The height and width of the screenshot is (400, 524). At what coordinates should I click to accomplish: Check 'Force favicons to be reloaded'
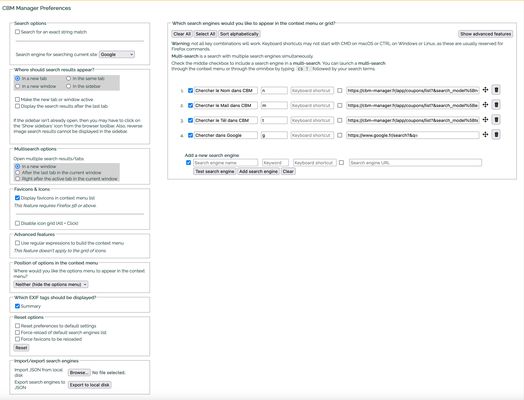[x=17, y=339]
